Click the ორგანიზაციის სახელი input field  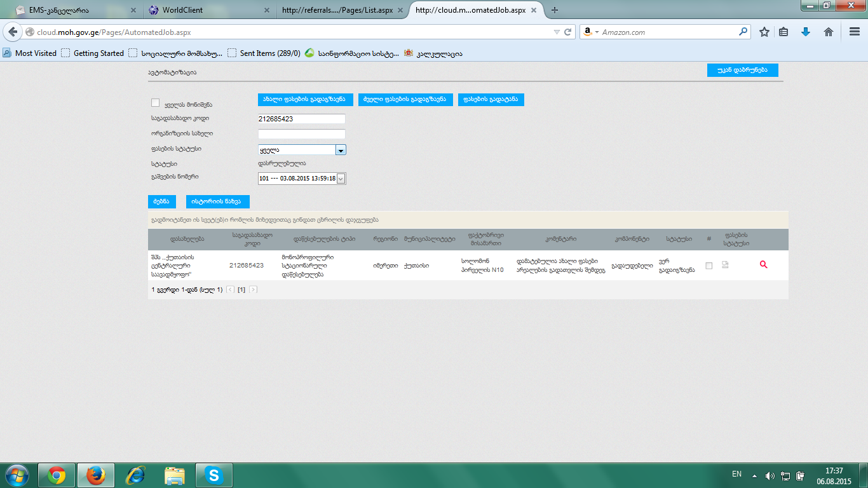[x=301, y=134]
